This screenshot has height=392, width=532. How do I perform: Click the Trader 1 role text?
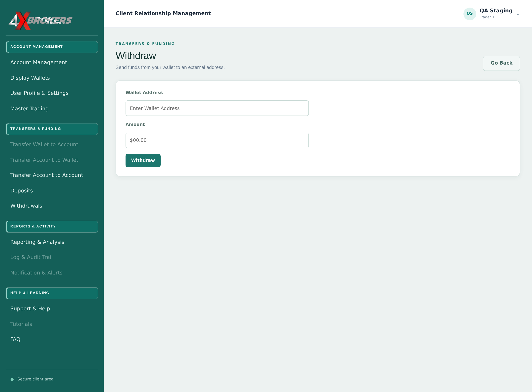pos(487,17)
